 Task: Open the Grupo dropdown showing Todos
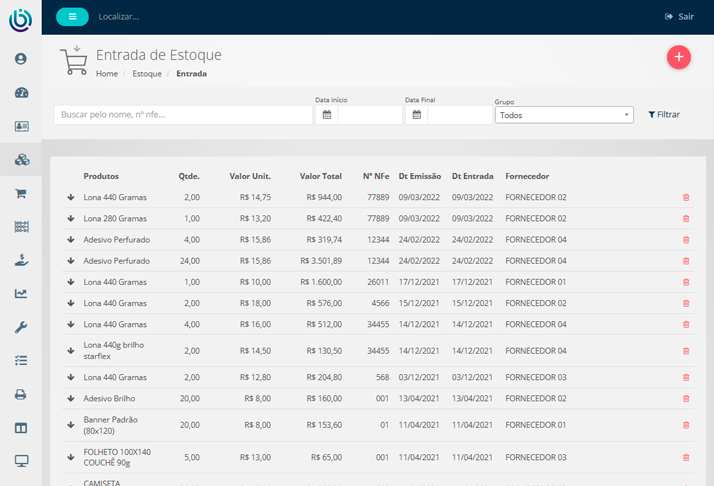tap(564, 115)
